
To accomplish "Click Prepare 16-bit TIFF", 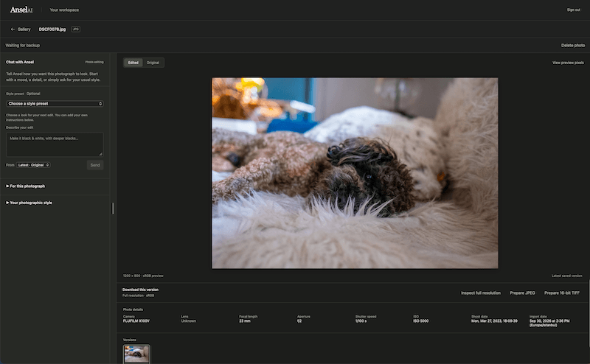I will point(562,293).
